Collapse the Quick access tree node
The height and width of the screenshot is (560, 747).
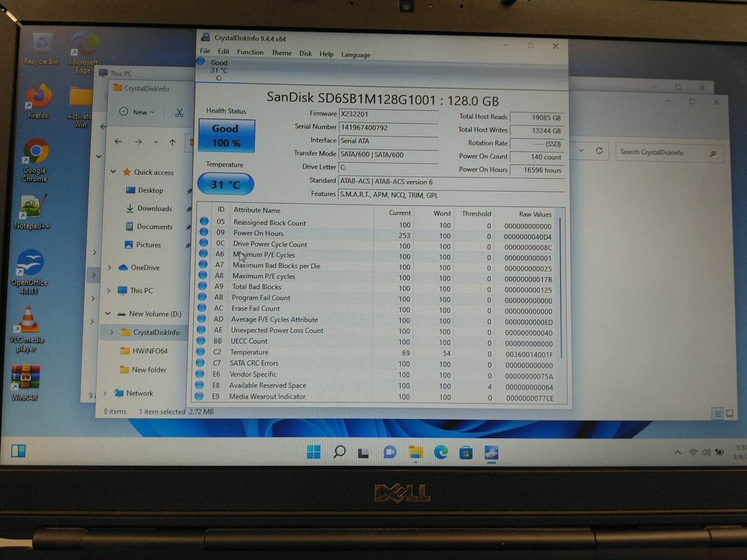[x=113, y=172]
